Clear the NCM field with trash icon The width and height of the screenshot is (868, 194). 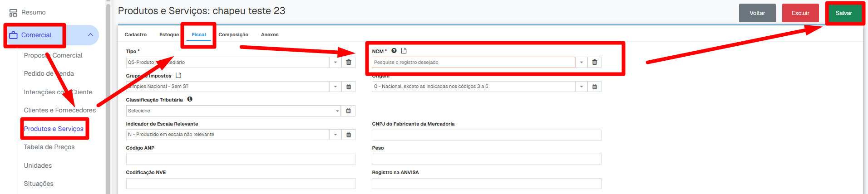(x=594, y=62)
